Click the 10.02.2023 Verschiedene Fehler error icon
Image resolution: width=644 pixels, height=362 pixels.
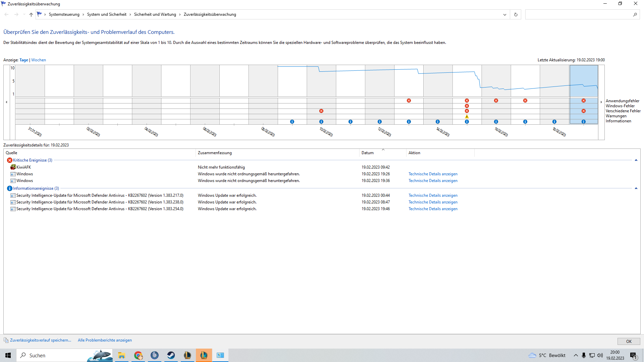point(321,111)
